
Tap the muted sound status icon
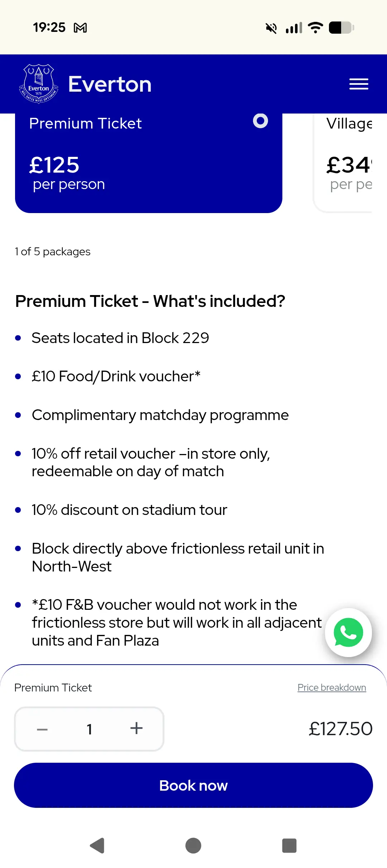(271, 28)
